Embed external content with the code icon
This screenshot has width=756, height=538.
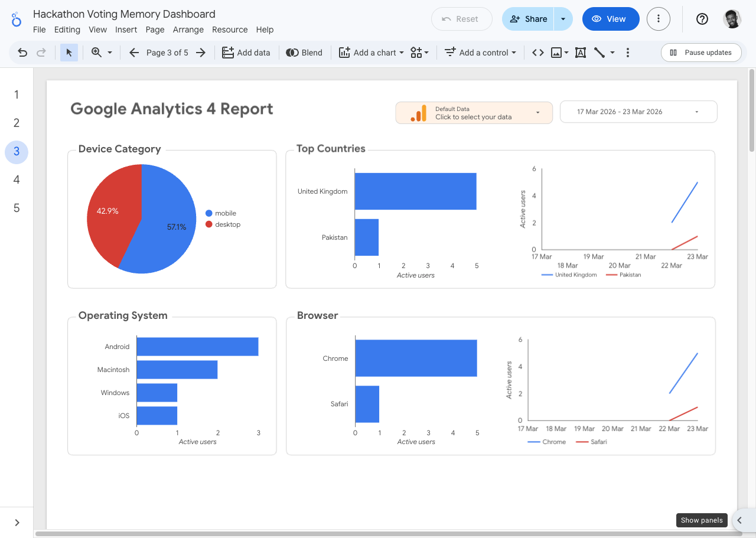point(537,52)
